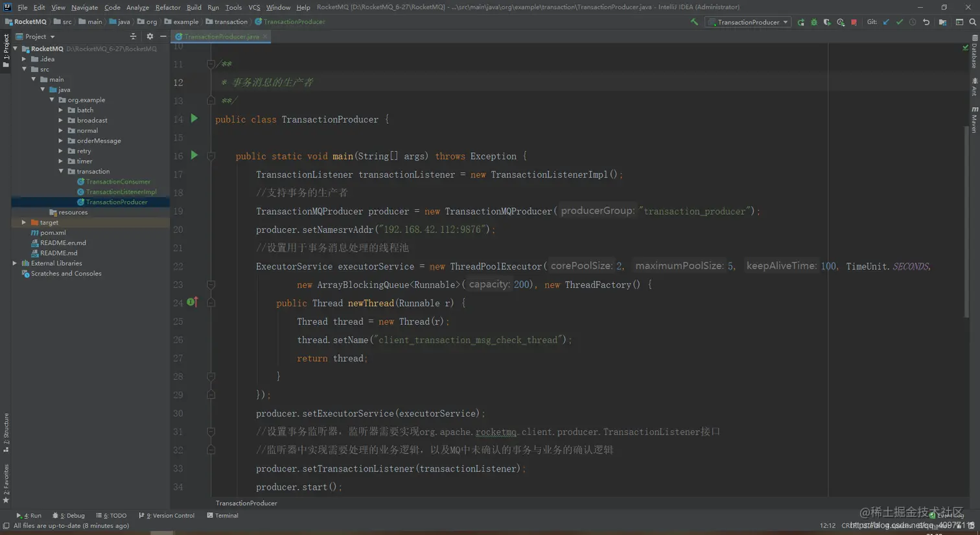
Task: Click the Debug bug icon in the toolbar
Action: pos(814,22)
